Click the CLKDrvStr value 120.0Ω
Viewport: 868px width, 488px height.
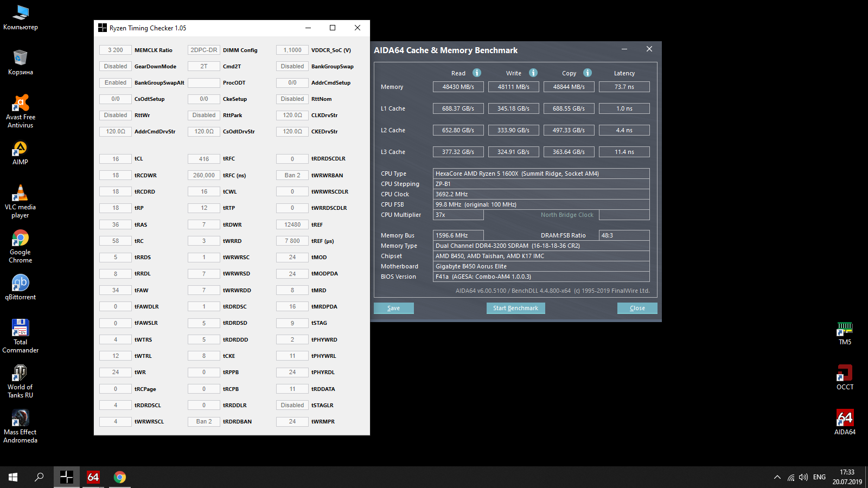[292, 115]
